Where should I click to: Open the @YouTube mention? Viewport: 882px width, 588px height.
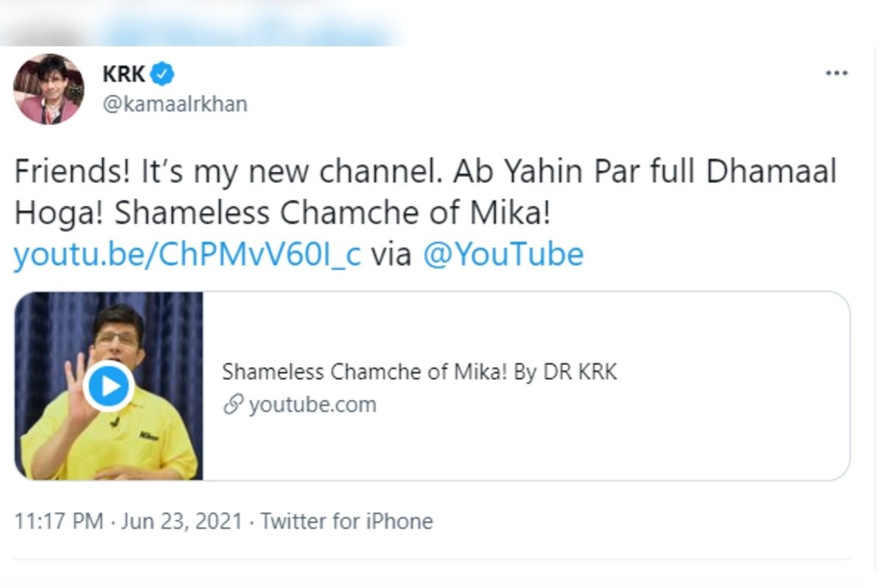point(503,255)
